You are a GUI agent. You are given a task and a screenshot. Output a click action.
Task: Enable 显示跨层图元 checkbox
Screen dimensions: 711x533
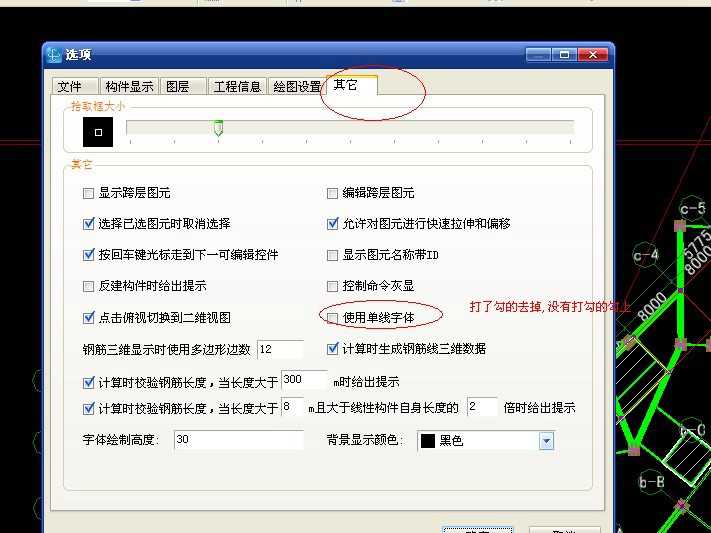(x=88, y=194)
